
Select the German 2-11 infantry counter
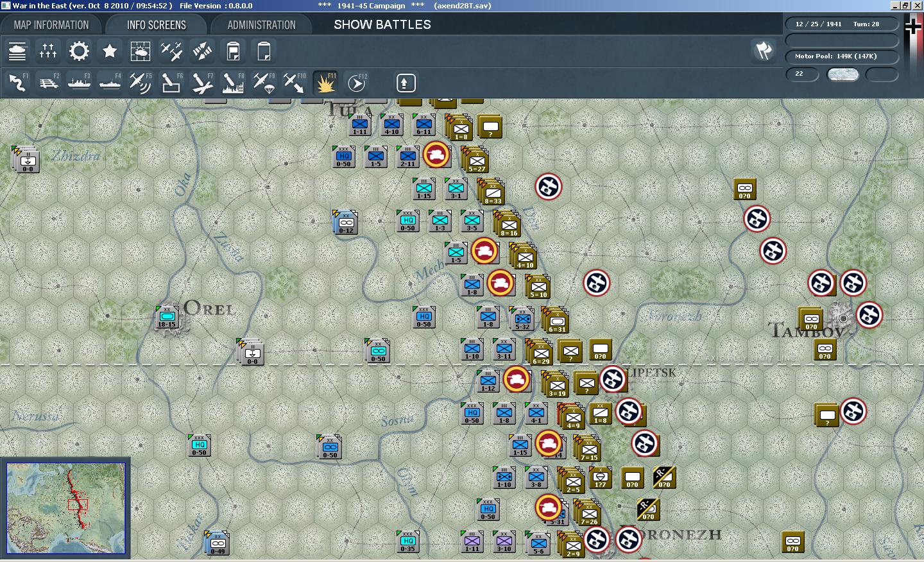click(408, 157)
